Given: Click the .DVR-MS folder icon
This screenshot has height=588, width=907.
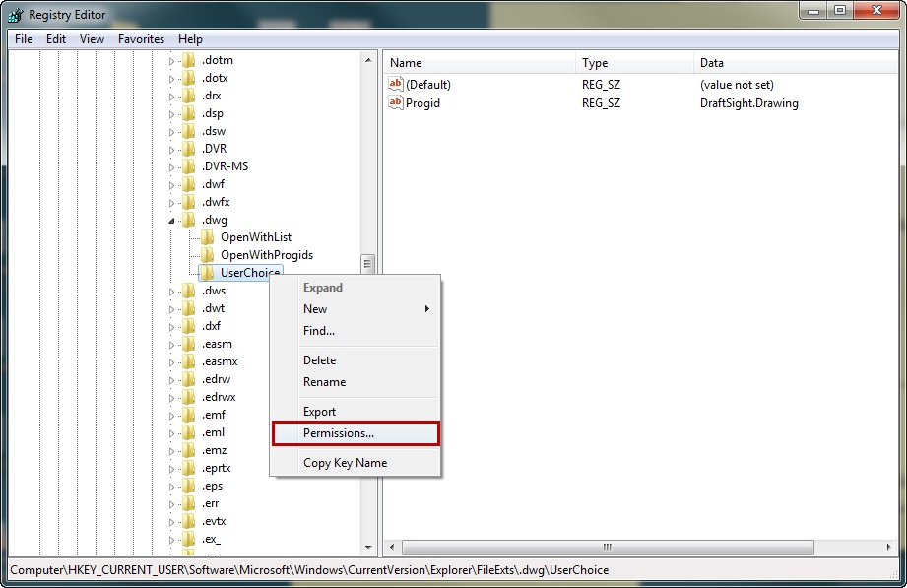Looking at the screenshot, I should (x=188, y=166).
